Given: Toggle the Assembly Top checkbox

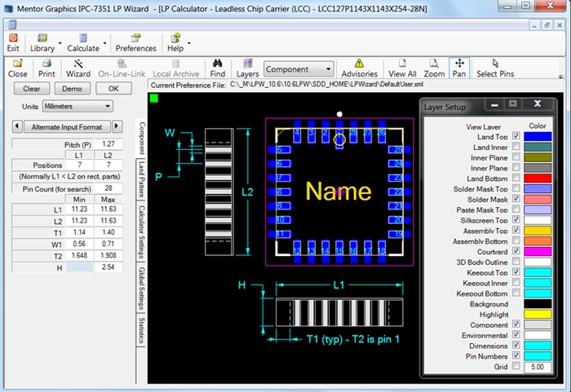Looking at the screenshot, I should coord(516,230).
